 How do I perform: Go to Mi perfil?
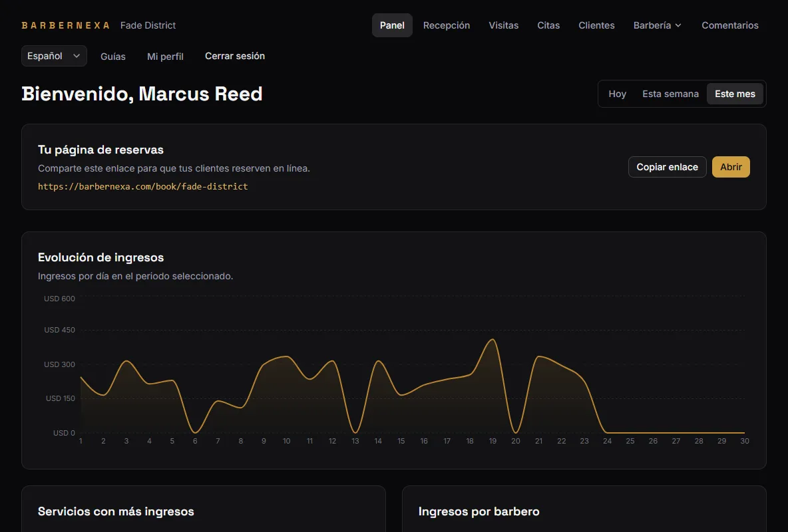tap(165, 57)
